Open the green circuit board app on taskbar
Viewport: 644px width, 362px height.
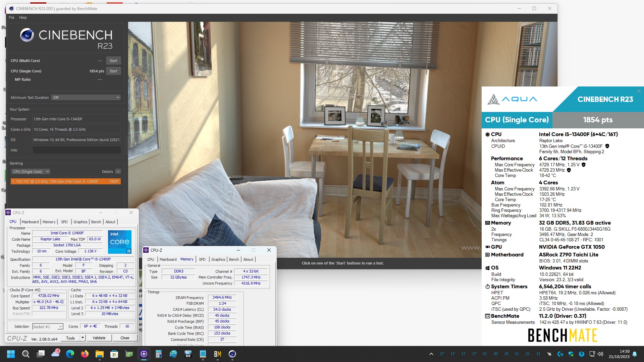pos(129,354)
